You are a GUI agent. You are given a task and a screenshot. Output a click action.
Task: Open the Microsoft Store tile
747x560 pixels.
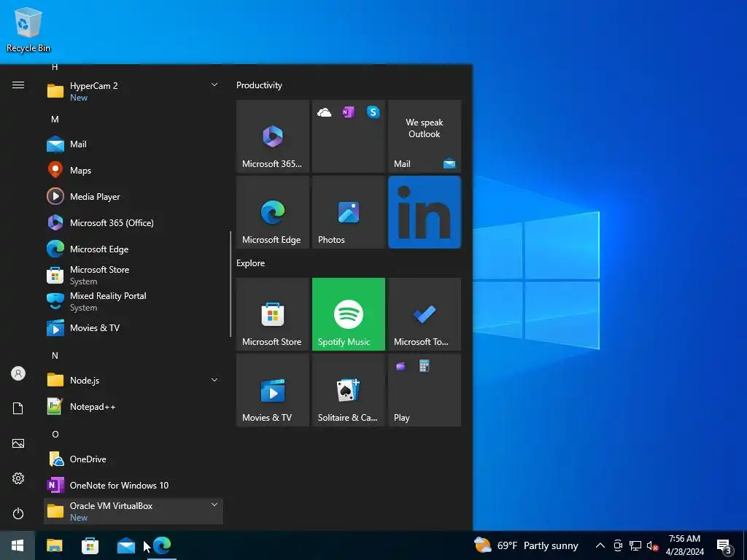tap(273, 314)
